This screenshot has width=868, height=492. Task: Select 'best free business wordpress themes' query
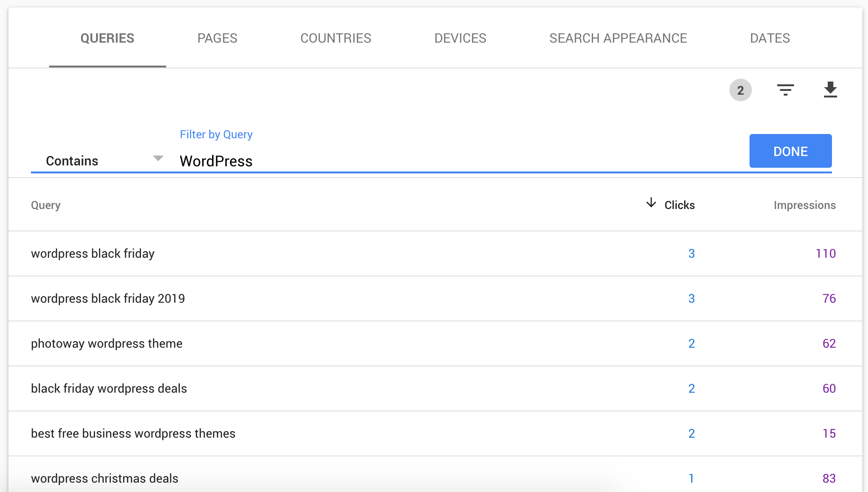(x=435, y=433)
